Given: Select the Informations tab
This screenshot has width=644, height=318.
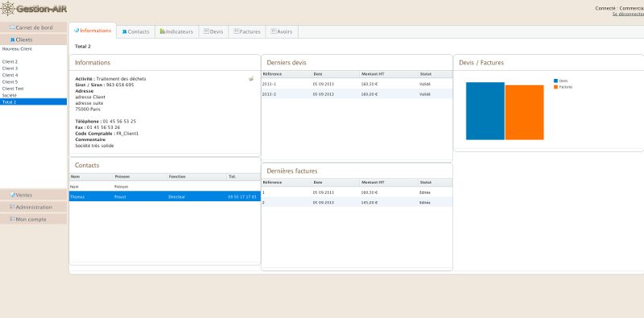Looking at the screenshot, I should 93,31.
